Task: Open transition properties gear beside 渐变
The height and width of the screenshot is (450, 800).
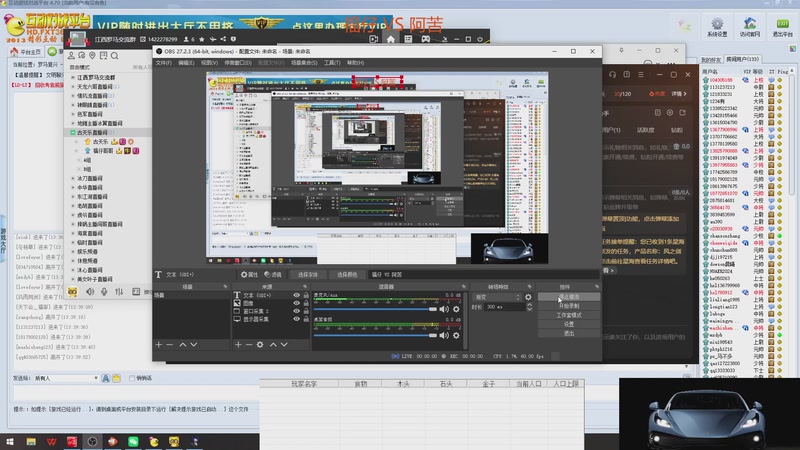Action: tap(528, 297)
